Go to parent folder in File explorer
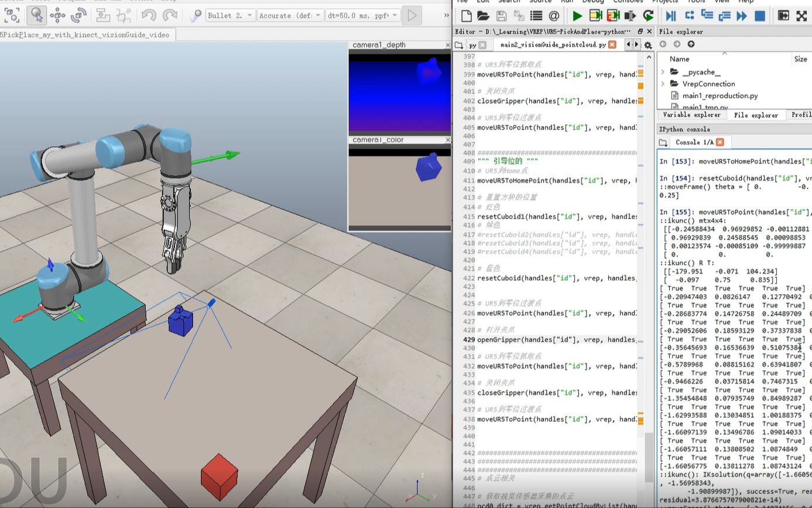This screenshot has height=508, width=812. click(691, 44)
